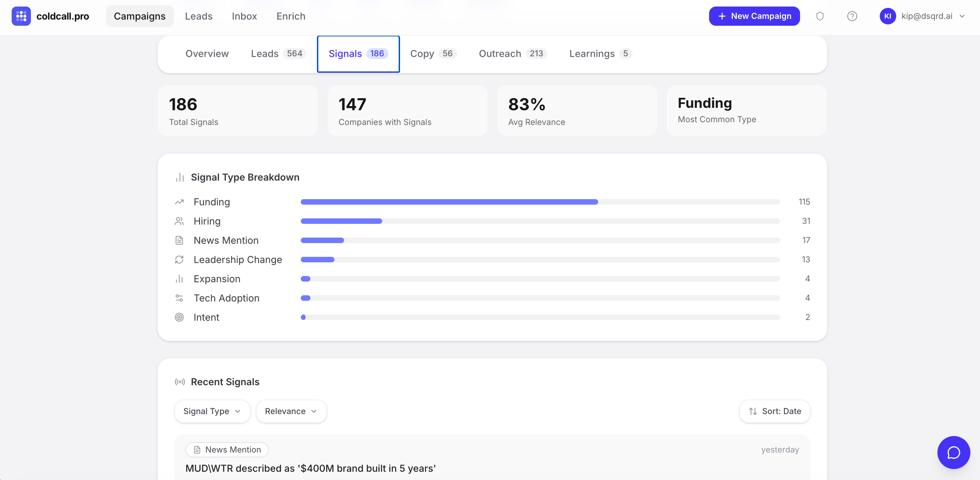Click the KI user avatar

887,16
